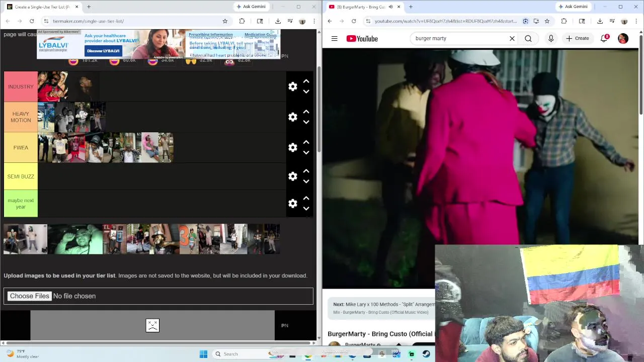Bookmark the YouTube page with star
Viewport: 644px width, 362px height.
click(547, 21)
